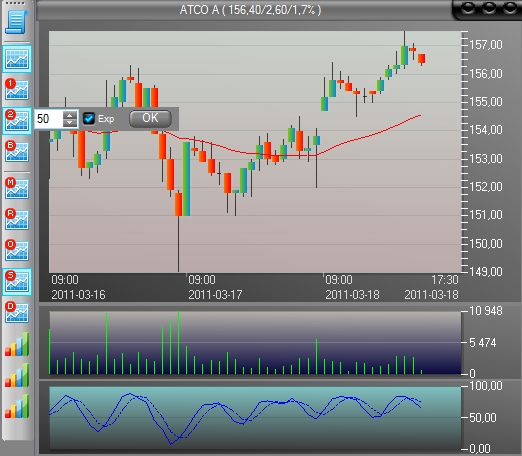
Task: Click the chart icon with badge M
Action: tap(17, 188)
